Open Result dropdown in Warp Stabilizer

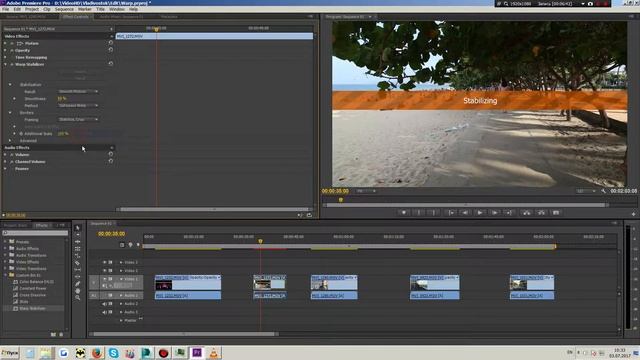coord(78,91)
